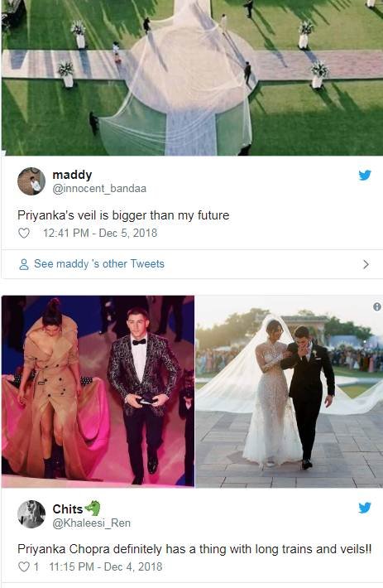
Task: Open the Chits display name
Action: (x=67, y=508)
